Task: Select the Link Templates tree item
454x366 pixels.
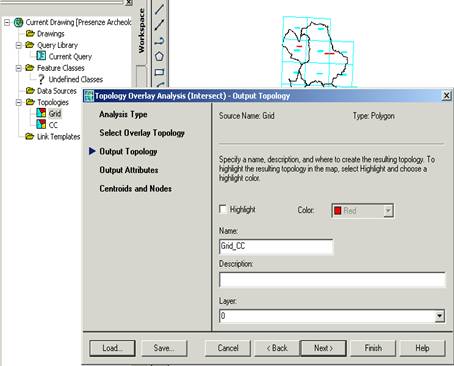Action: 59,137
